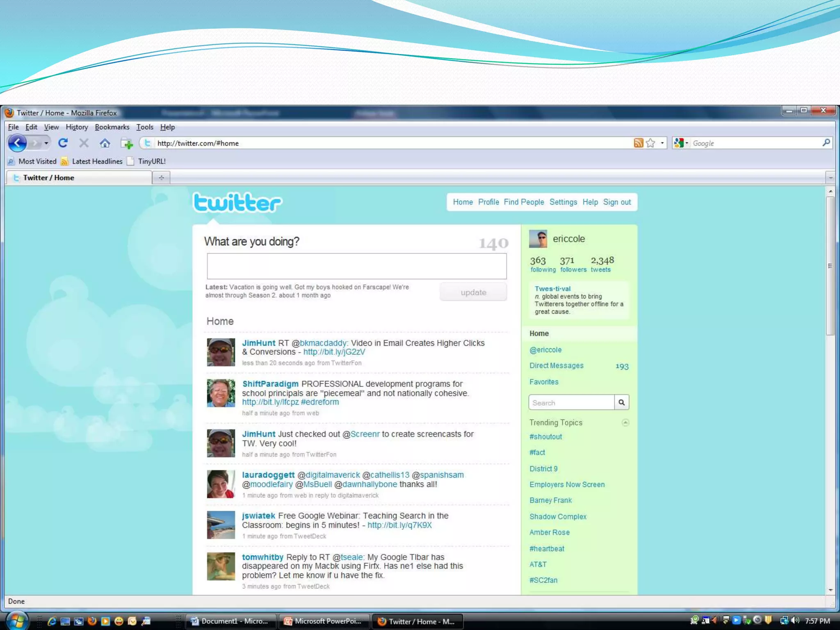Click the Google search magnifier icon

tap(826, 143)
